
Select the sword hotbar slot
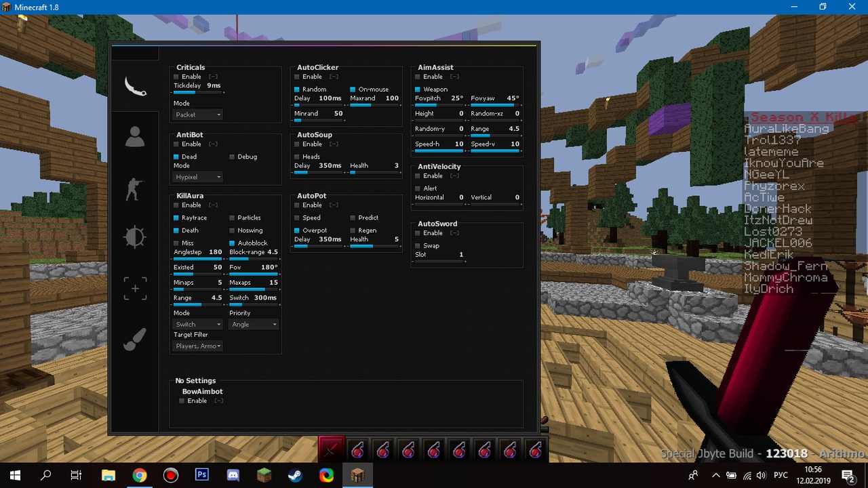(332, 450)
